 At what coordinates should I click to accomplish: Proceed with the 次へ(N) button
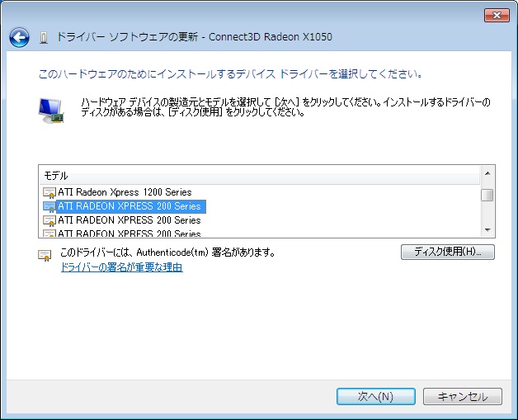(375, 396)
